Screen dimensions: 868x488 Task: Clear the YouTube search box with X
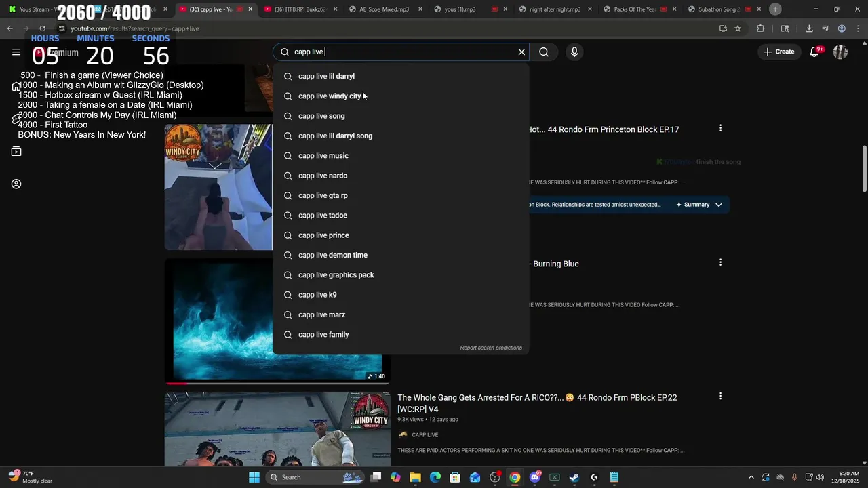point(521,52)
